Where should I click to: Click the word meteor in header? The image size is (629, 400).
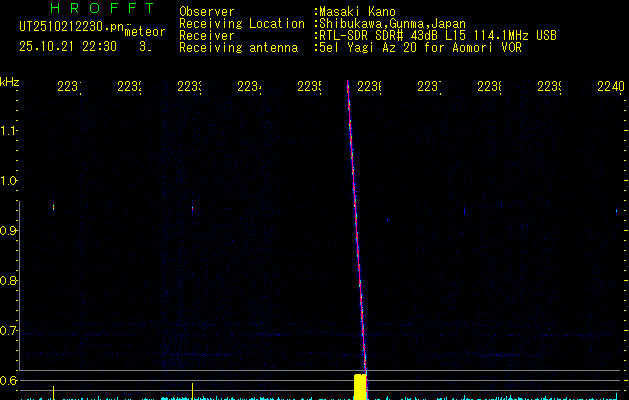coord(145,32)
